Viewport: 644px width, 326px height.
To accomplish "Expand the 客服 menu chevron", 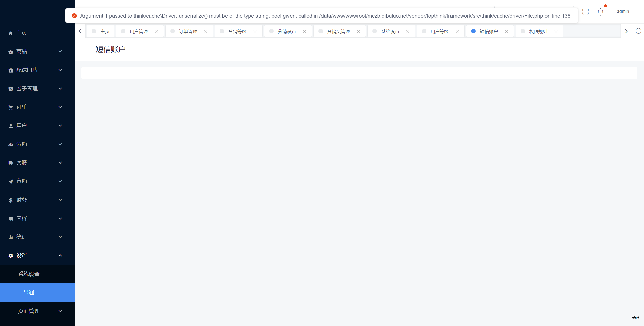I will pos(60,163).
